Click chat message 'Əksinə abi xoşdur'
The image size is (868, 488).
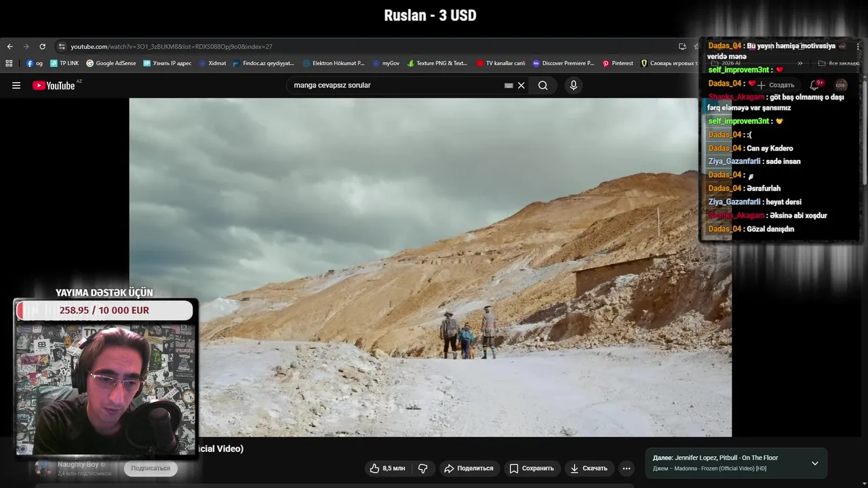(798, 216)
